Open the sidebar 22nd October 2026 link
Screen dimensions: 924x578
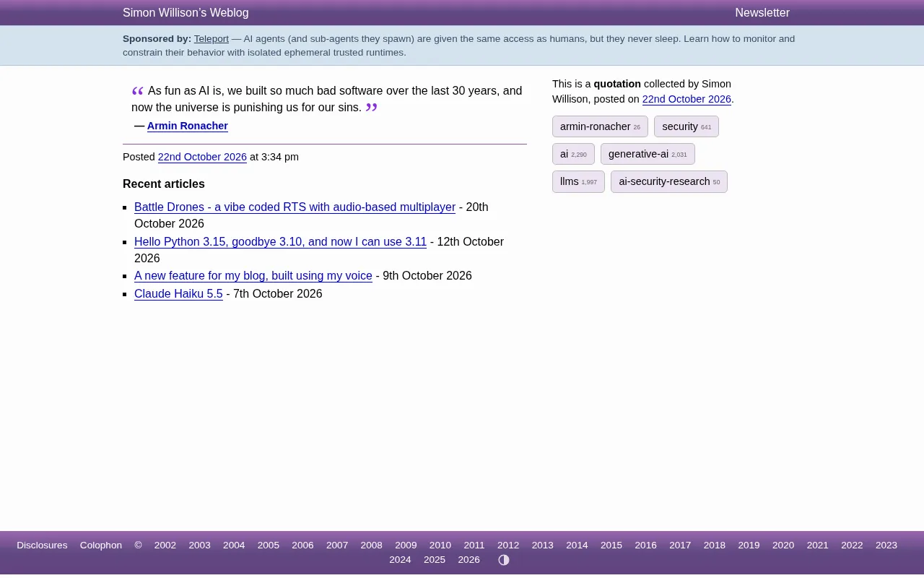(687, 99)
